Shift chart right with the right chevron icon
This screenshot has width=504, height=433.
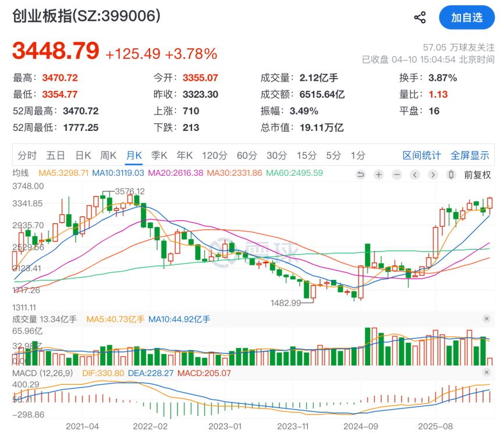coord(432,174)
